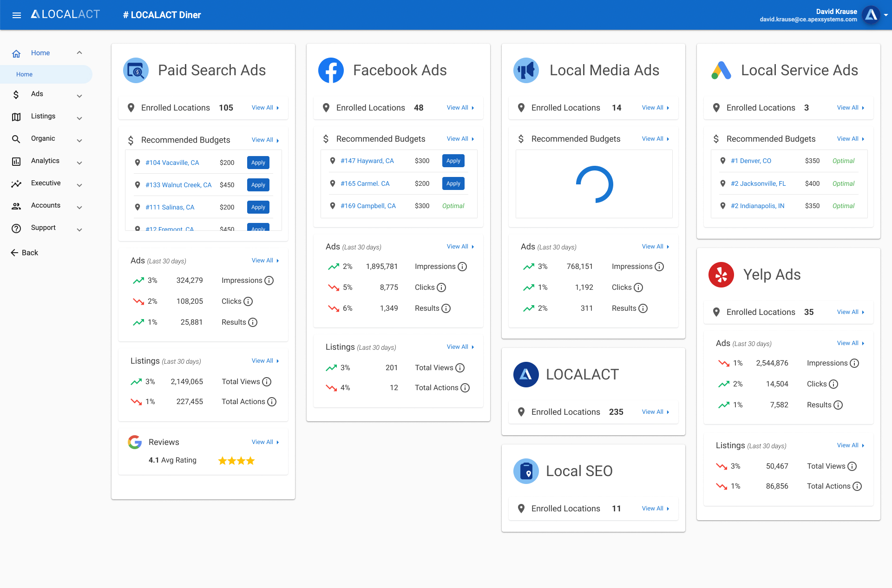The width and height of the screenshot is (892, 588).
Task: Apply budget for #133 Walnut Creek, CA
Action: 258,185
